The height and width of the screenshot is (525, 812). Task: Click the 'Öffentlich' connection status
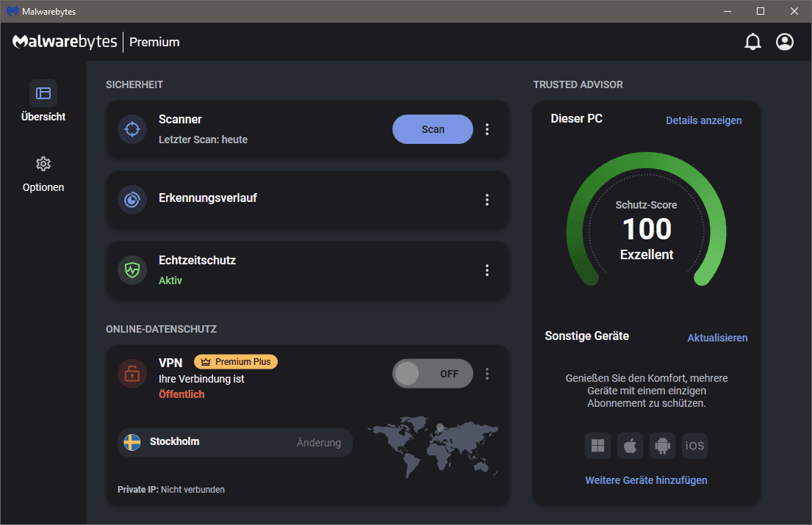point(182,394)
